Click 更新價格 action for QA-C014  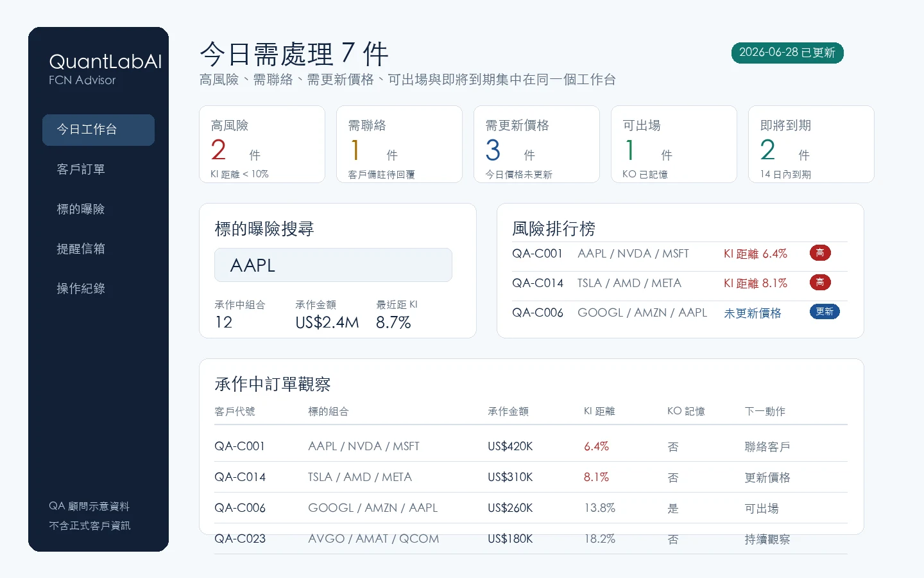tap(767, 478)
